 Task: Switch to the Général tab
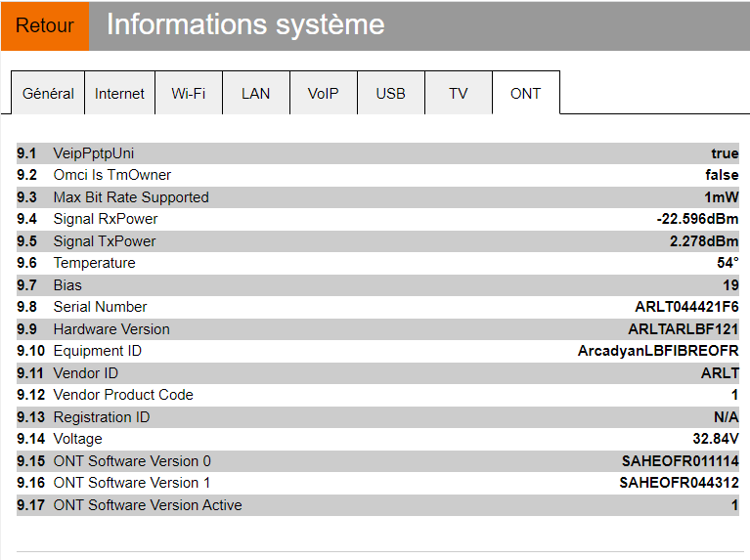(x=48, y=94)
